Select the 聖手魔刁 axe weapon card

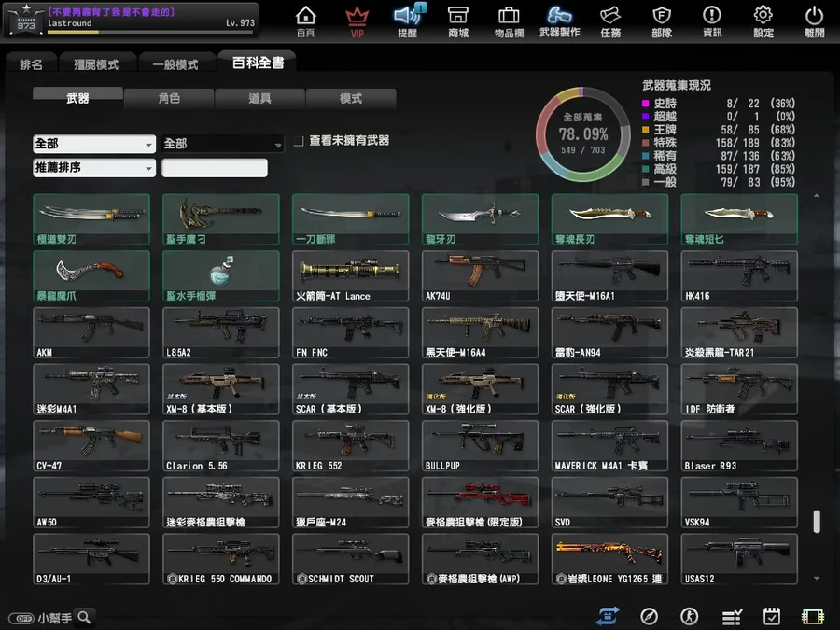(x=220, y=219)
